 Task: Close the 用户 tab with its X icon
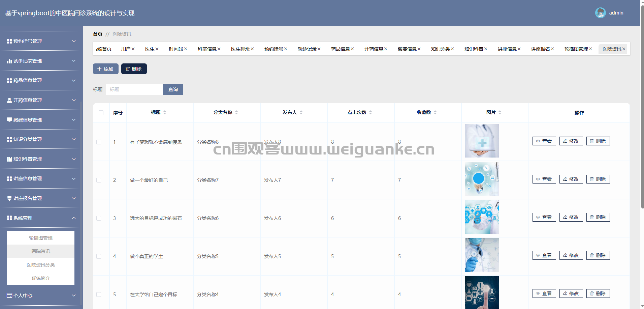tap(133, 49)
